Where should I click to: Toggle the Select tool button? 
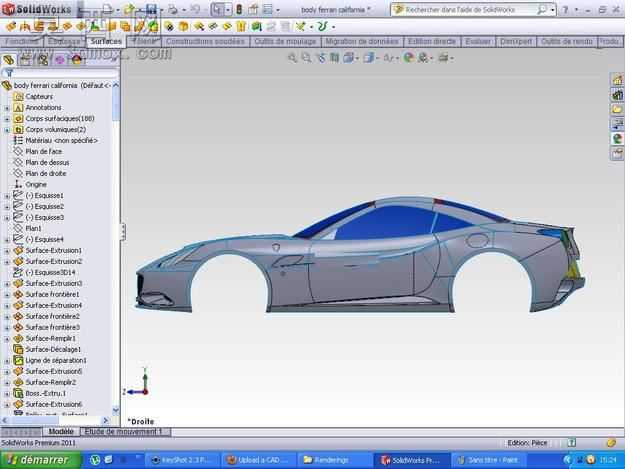pos(217,9)
